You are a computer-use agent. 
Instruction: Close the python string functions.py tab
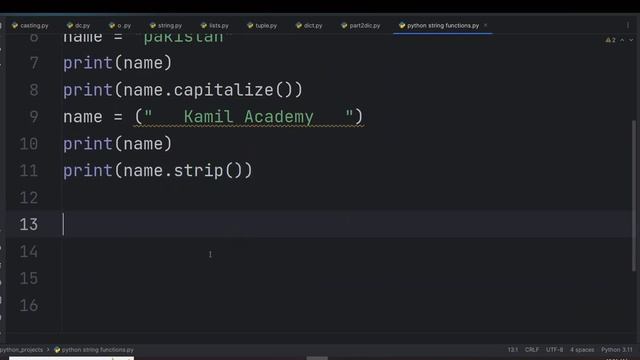(486, 25)
